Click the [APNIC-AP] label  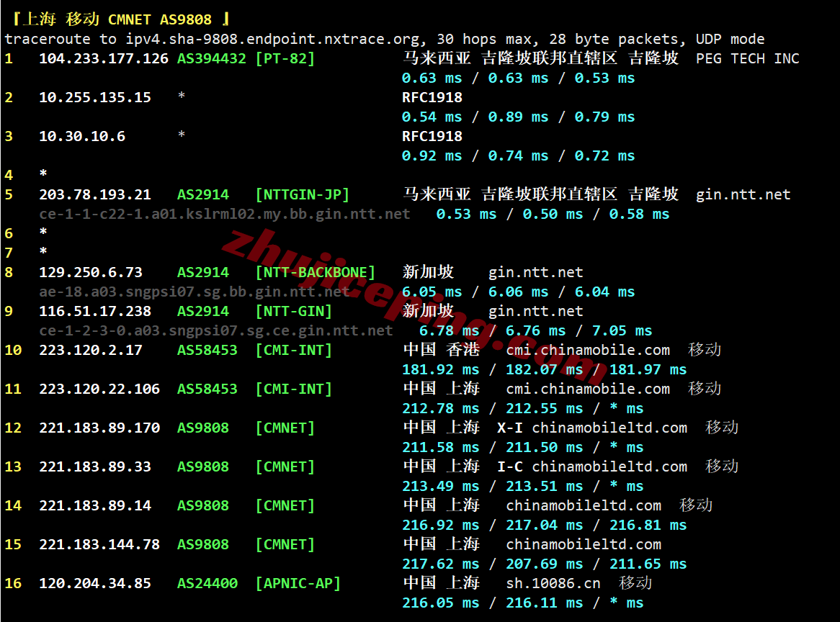coord(298,583)
